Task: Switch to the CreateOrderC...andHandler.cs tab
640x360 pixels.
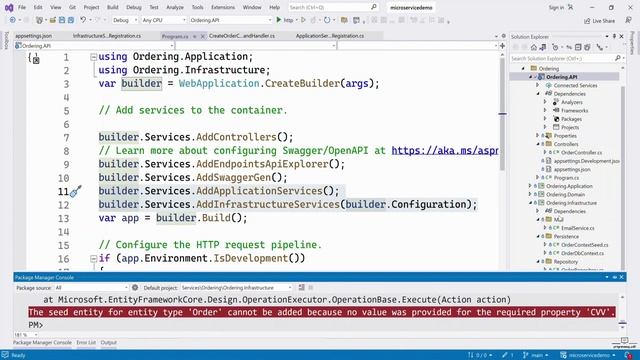Action: [242, 36]
